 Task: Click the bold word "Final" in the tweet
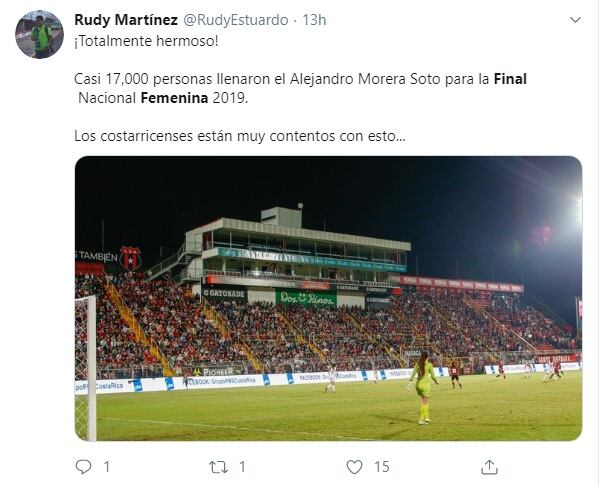tap(510, 78)
